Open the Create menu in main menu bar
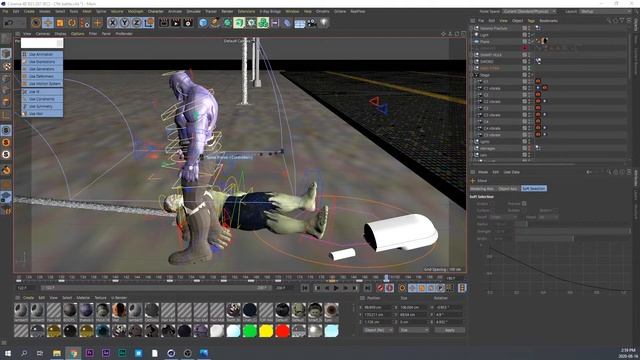The image size is (640, 360). coord(29,11)
